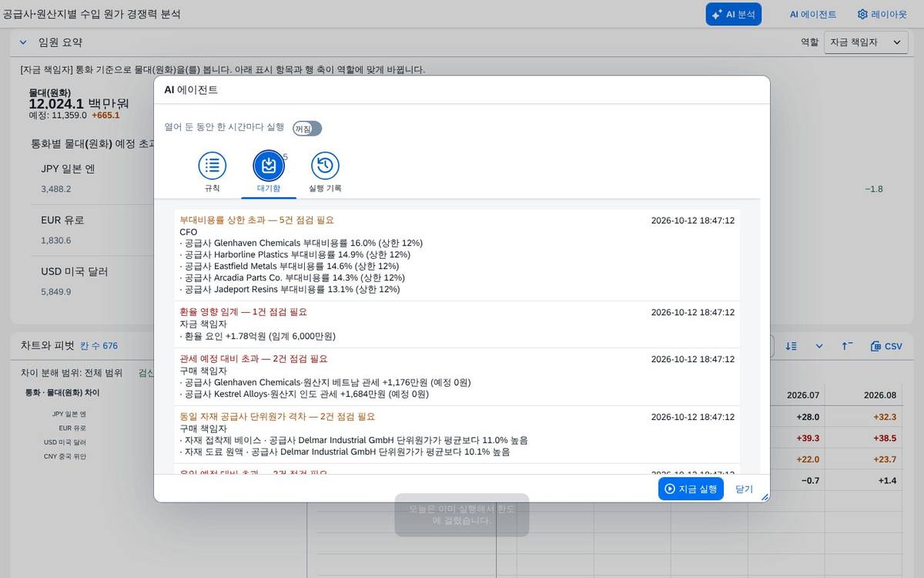Select 동일 자재 공급사 단위원가 격차 heading
Screen dimensions: 924x578
click(277, 416)
